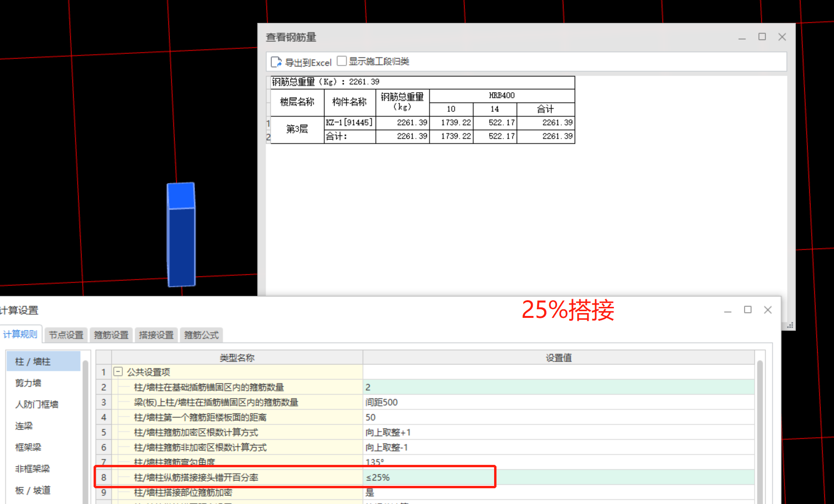834x504 pixels.
Task: Click the value 2 in row 2
Action: pos(559,387)
